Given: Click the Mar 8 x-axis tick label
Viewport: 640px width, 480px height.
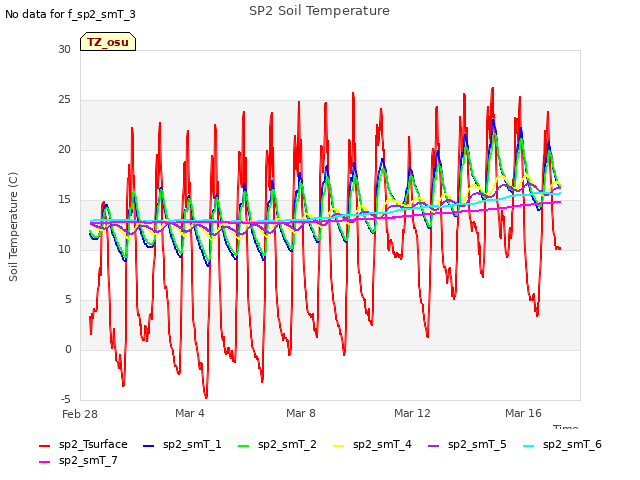Looking at the screenshot, I should 301,413.
